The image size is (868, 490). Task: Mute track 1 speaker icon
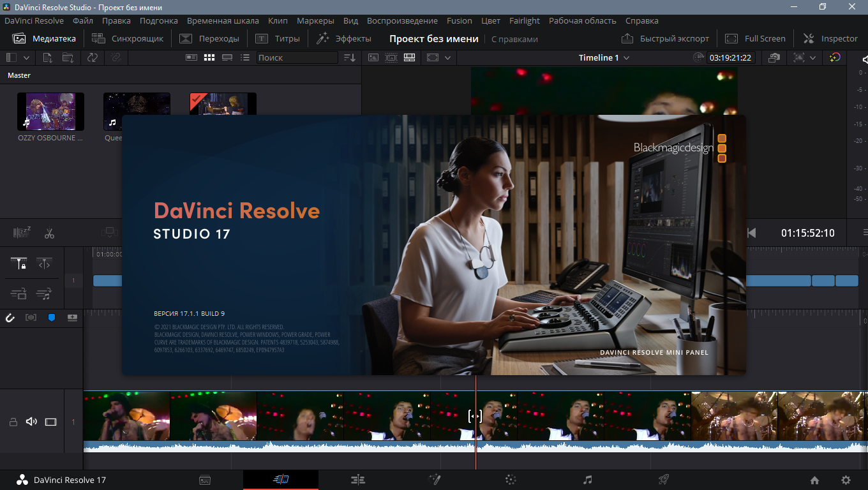(x=31, y=422)
